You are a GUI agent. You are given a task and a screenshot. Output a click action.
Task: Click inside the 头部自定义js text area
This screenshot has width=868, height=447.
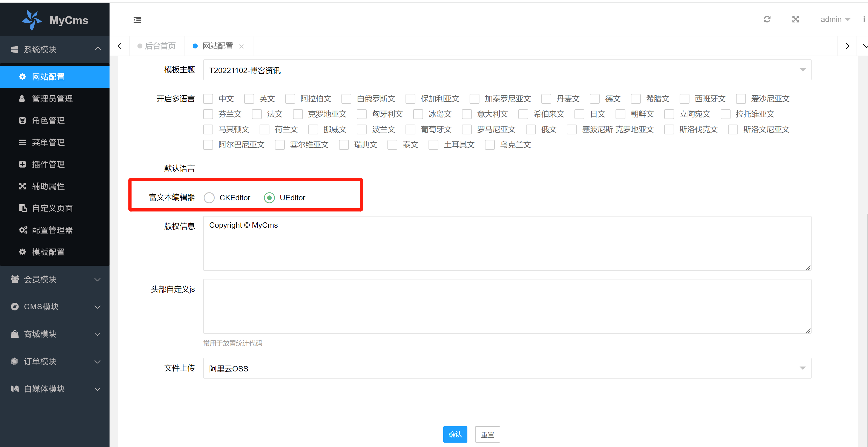click(x=505, y=307)
